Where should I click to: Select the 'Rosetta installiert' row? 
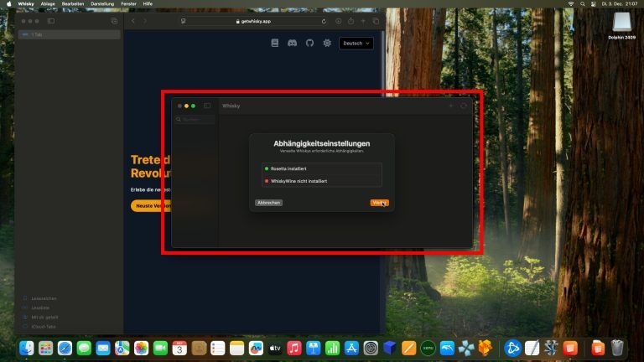(x=322, y=168)
